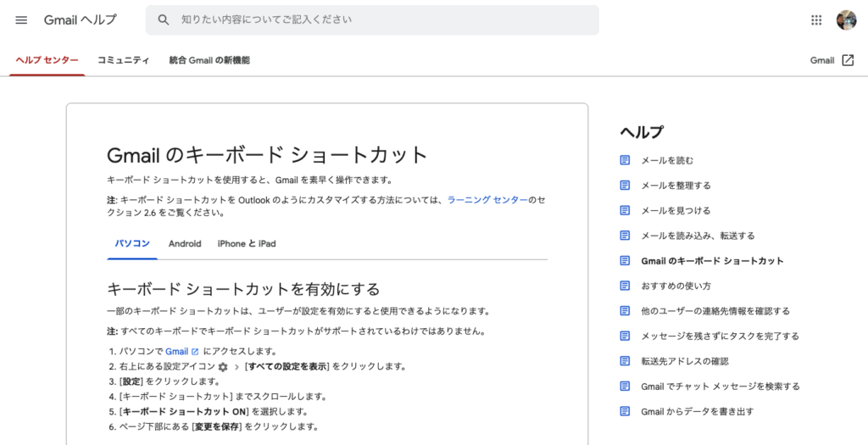This screenshot has width=868, height=445.
Task: Click the search magnifier icon
Action: [x=164, y=20]
